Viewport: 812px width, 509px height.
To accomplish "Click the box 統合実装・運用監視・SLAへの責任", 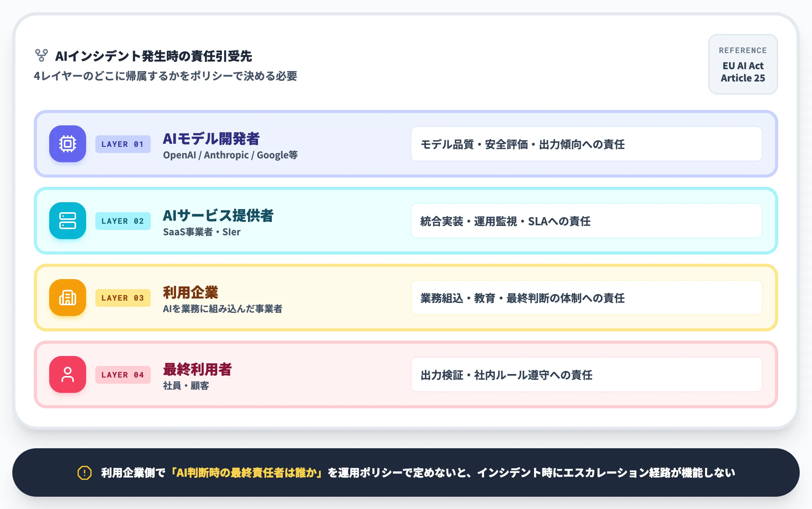I will click(587, 221).
